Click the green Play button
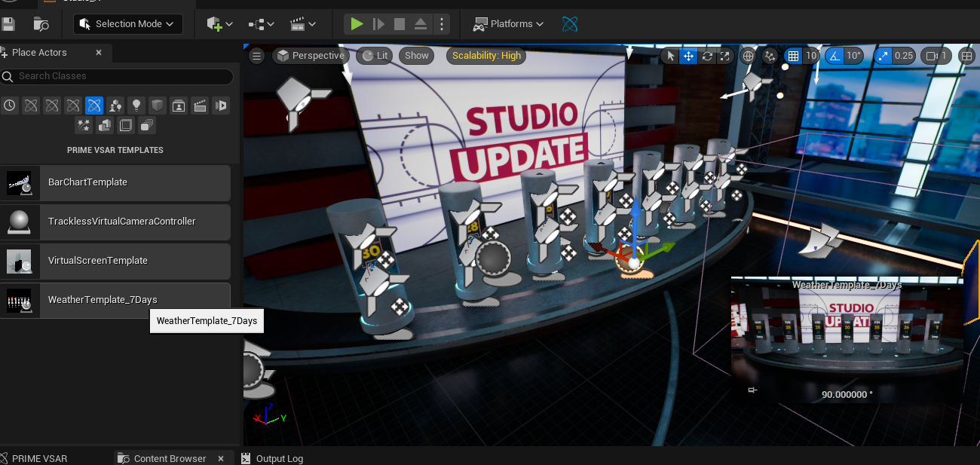Screen dimensions: 980x465 [x=357, y=24]
